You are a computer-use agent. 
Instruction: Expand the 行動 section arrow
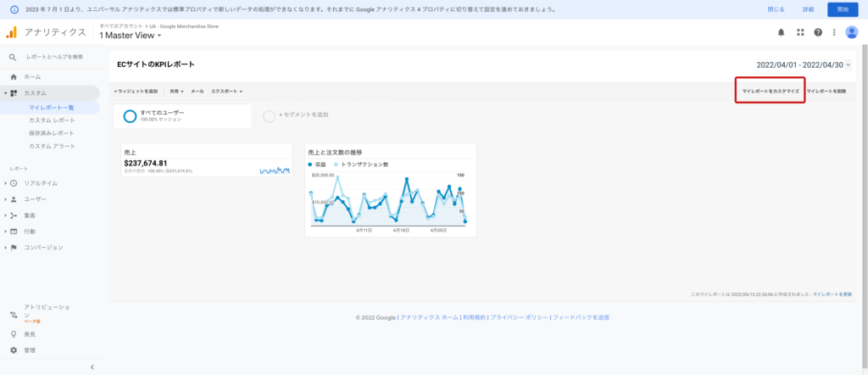click(5, 232)
